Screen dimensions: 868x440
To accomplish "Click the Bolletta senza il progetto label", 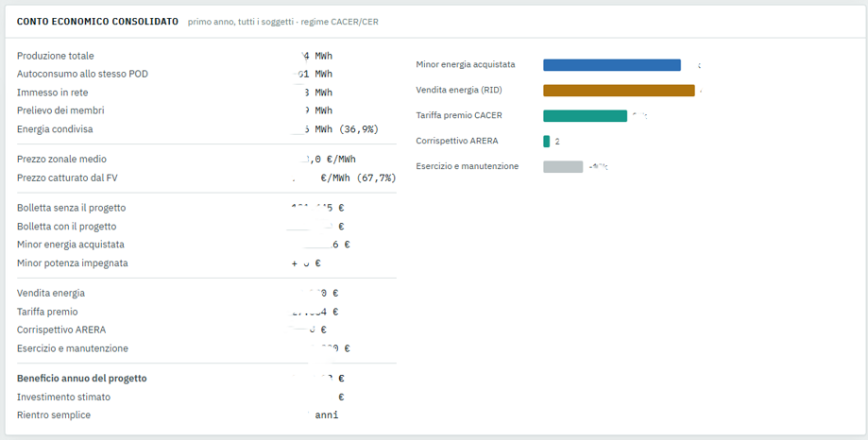I will 72,208.
